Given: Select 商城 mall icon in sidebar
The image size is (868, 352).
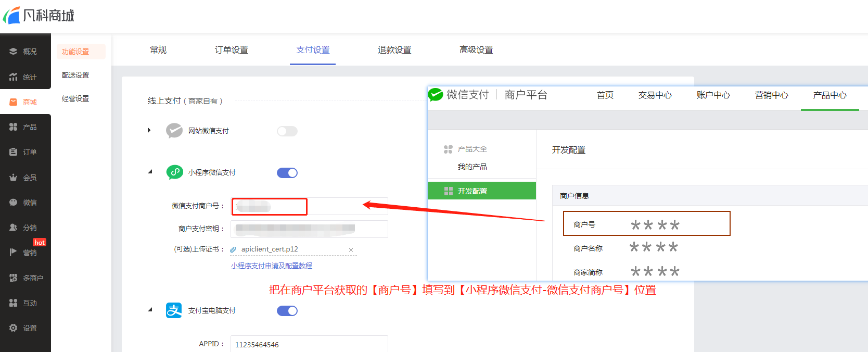Looking at the screenshot, I should click(x=14, y=102).
